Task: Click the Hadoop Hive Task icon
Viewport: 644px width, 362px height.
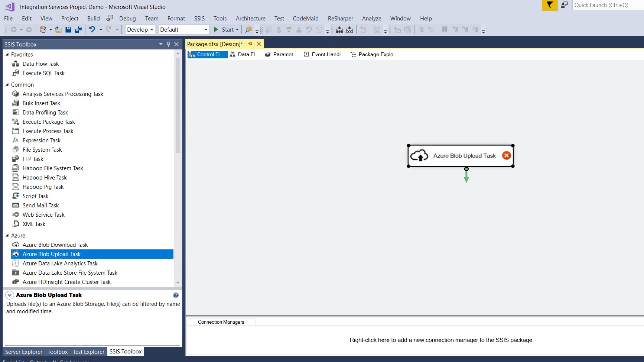Action: click(x=16, y=178)
